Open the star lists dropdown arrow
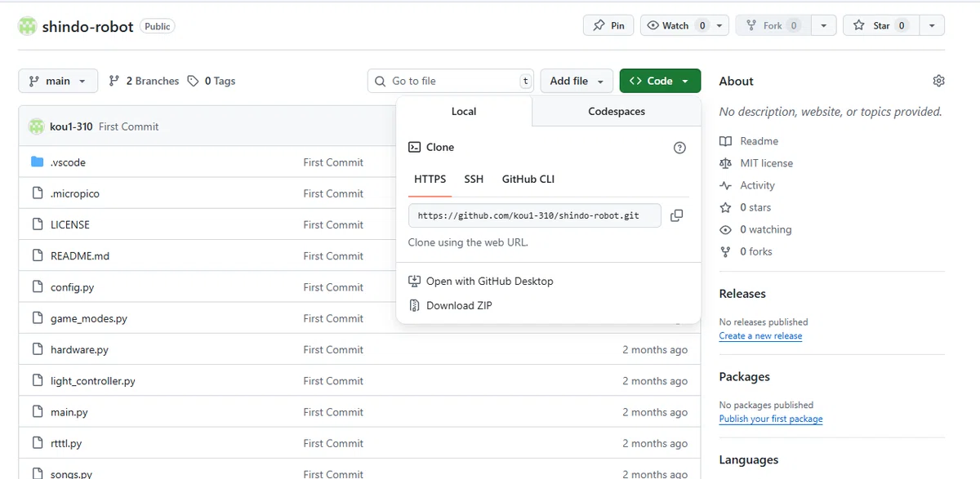Image resolution: width=980 pixels, height=479 pixels. [x=932, y=25]
